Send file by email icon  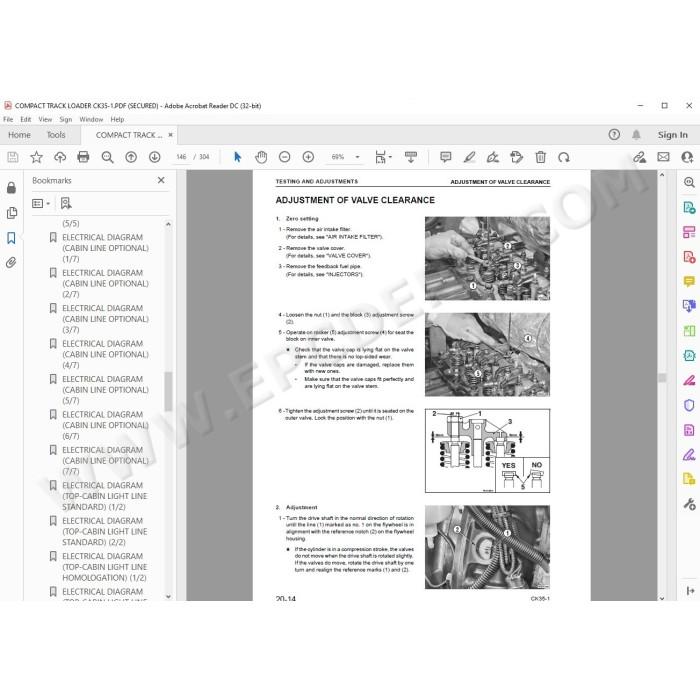pos(663,157)
